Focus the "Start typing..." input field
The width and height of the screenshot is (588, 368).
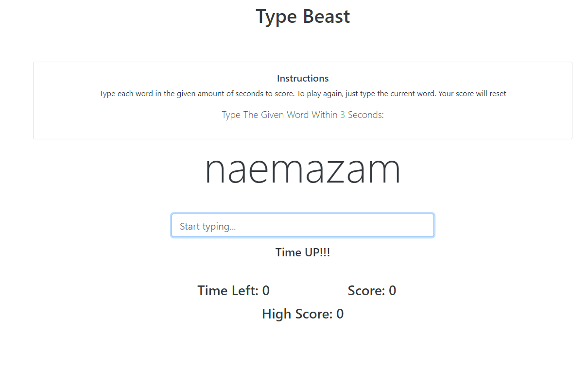[302, 226]
